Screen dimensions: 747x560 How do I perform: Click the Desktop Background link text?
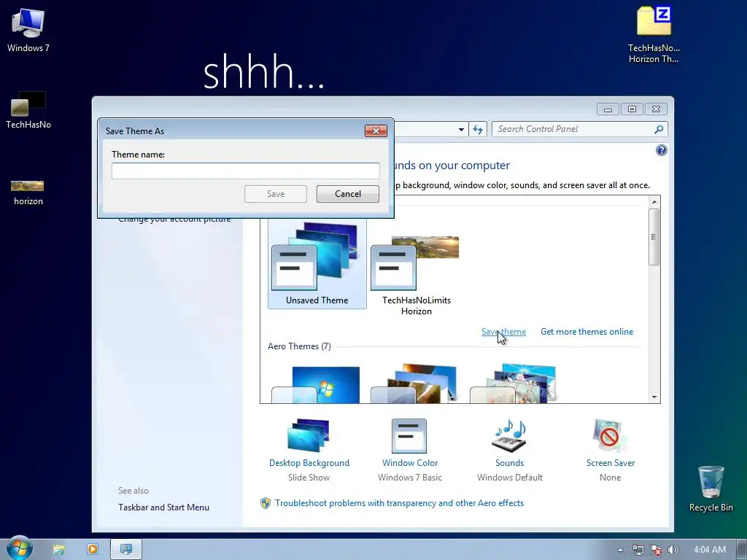[309, 463]
